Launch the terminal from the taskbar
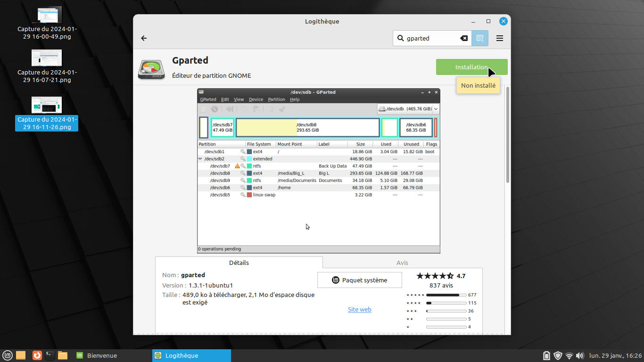This screenshot has height=362, width=644. click(50, 355)
